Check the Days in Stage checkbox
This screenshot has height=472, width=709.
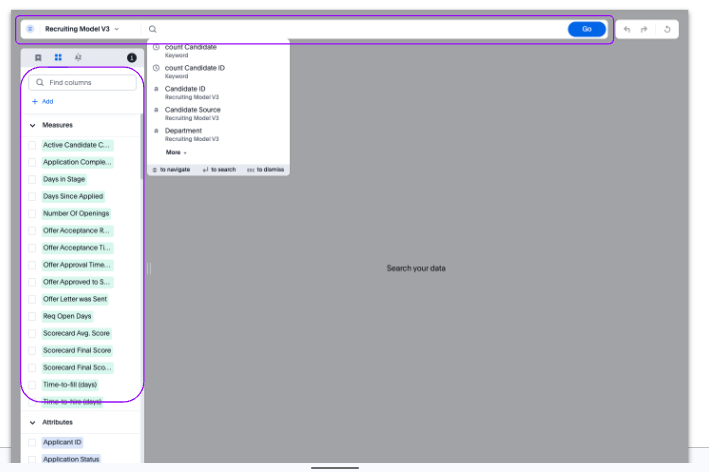[x=32, y=179]
